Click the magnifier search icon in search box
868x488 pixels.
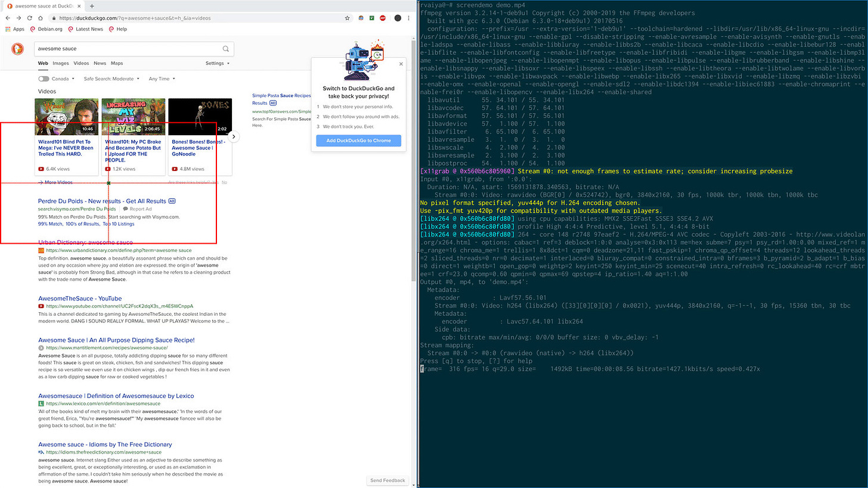click(x=226, y=49)
